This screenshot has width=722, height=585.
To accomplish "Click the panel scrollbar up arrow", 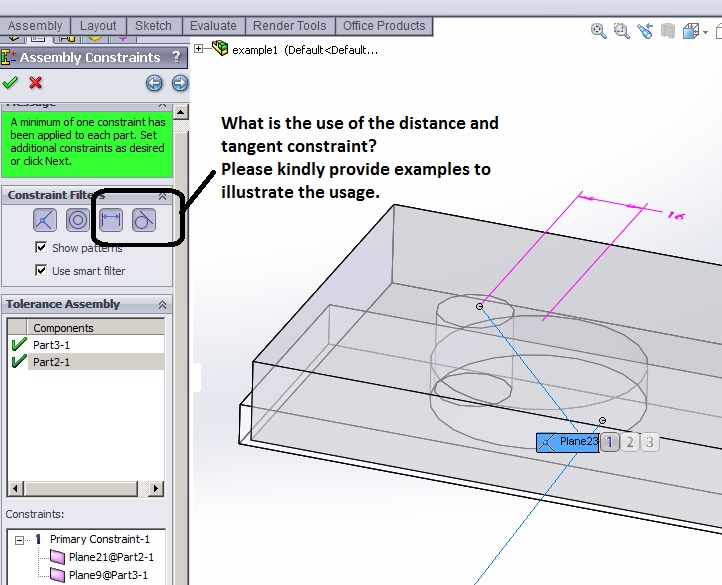I will click(x=180, y=112).
